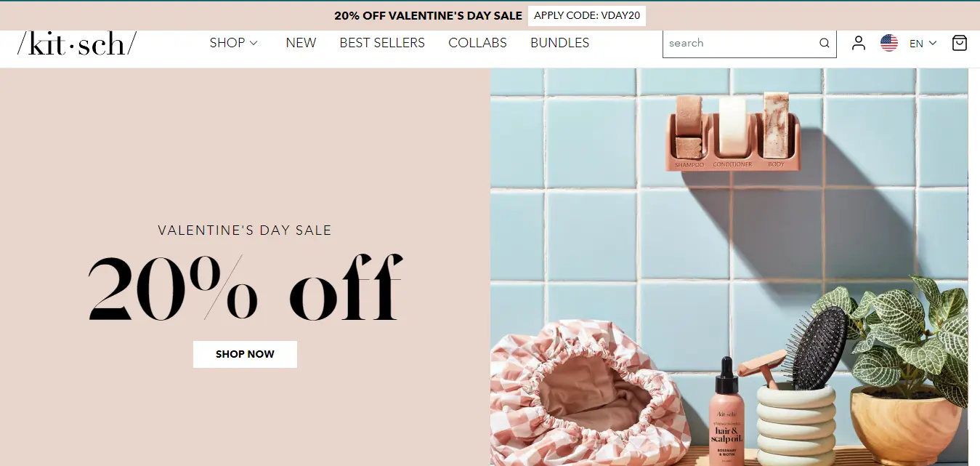
Task: Click the wall-mounted shampoo bar holder
Action: click(x=733, y=132)
